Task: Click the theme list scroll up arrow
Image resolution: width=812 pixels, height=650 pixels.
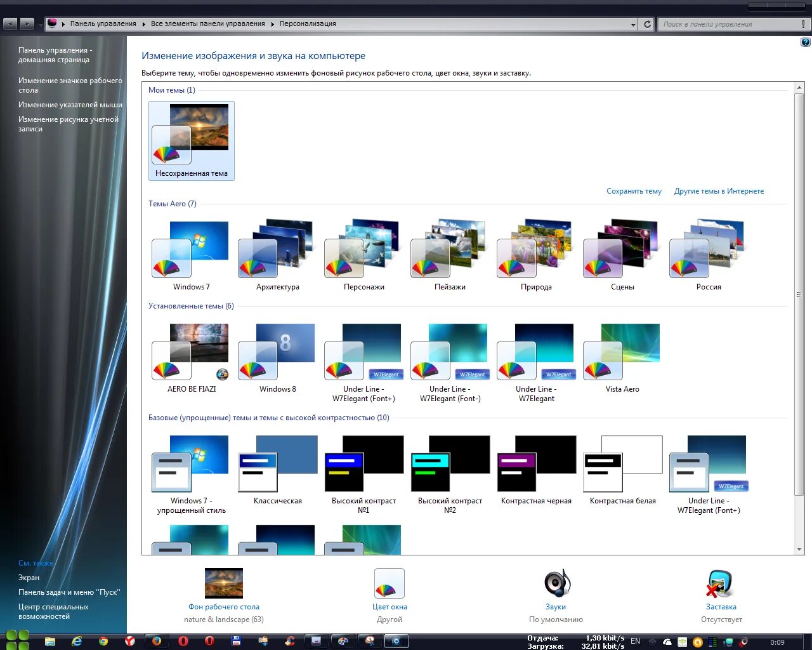Action: [x=799, y=87]
